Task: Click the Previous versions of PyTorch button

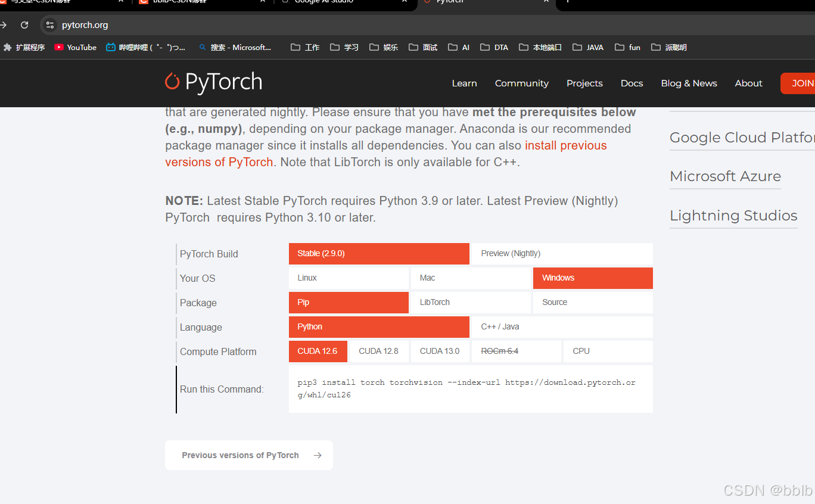Action: click(249, 455)
